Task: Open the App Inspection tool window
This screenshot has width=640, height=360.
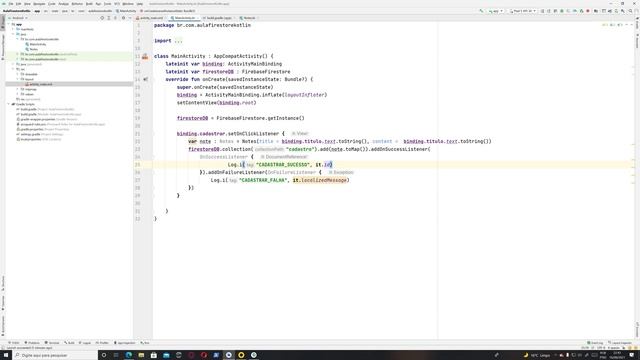Action: [x=124, y=343]
